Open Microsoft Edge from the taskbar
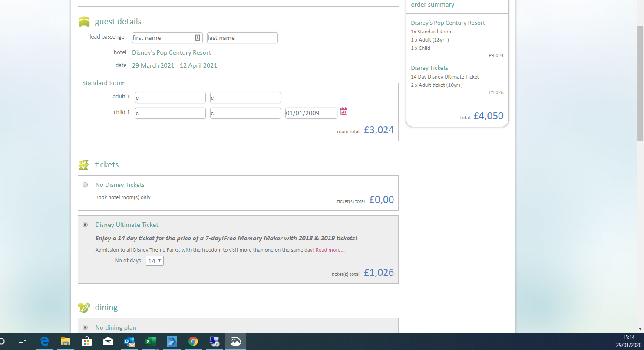Screen dimensions: 644x350 tap(44, 341)
